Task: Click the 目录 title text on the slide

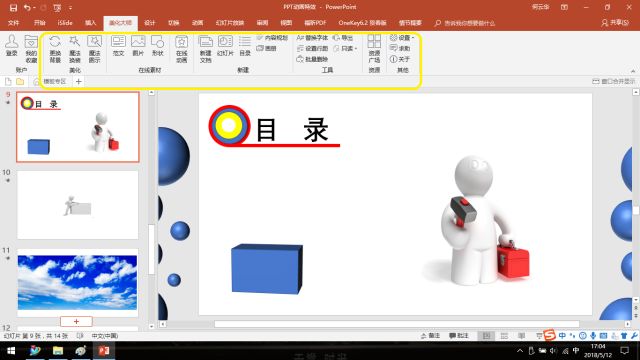Action: [x=292, y=130]
